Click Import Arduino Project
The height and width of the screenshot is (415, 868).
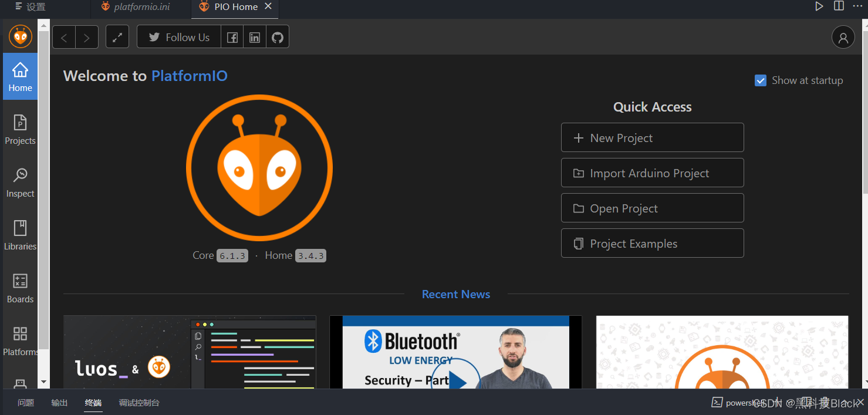652,173
